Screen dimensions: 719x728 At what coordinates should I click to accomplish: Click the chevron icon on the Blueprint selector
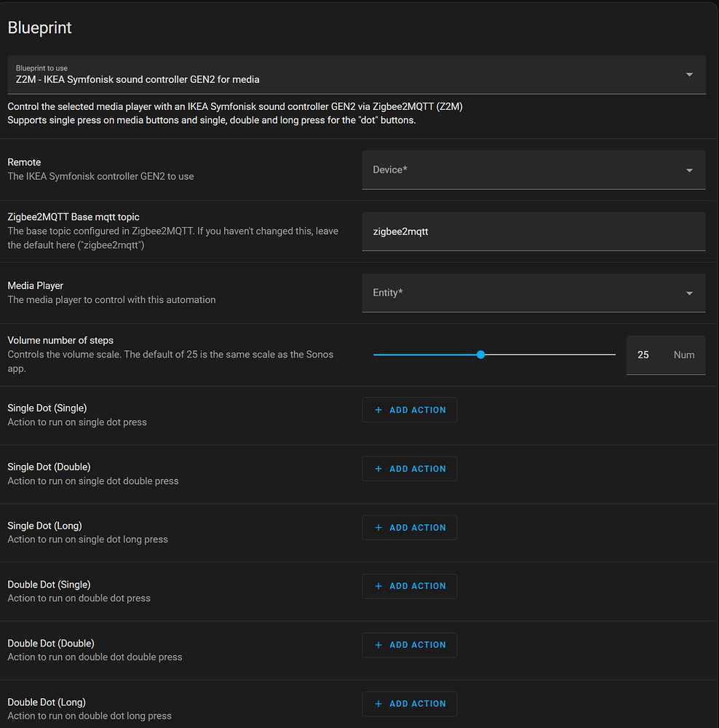pos(688,74)
